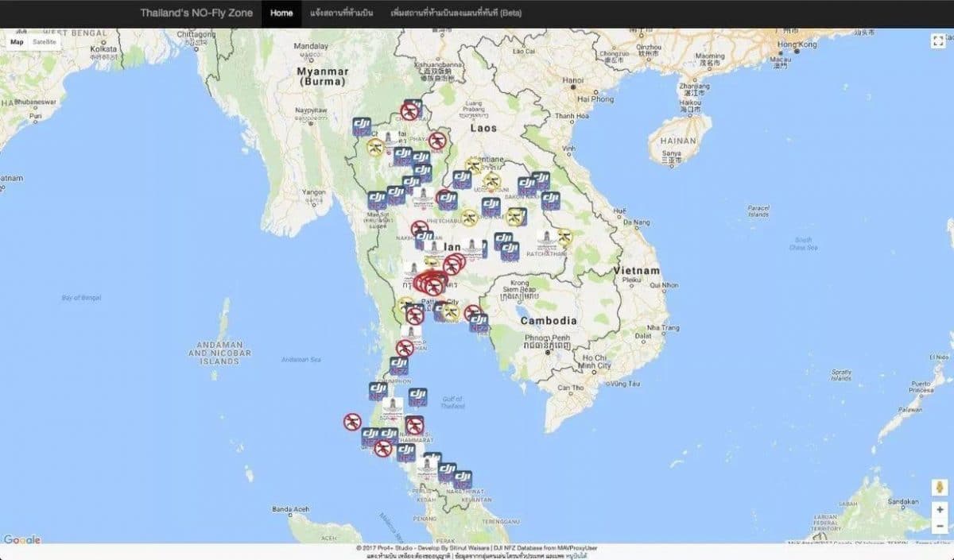
Task: Open the เพิ่มสถานที่ห้ามบินลงแผนที่ทันที (Beta) menu item
Action: click(456, 14)
